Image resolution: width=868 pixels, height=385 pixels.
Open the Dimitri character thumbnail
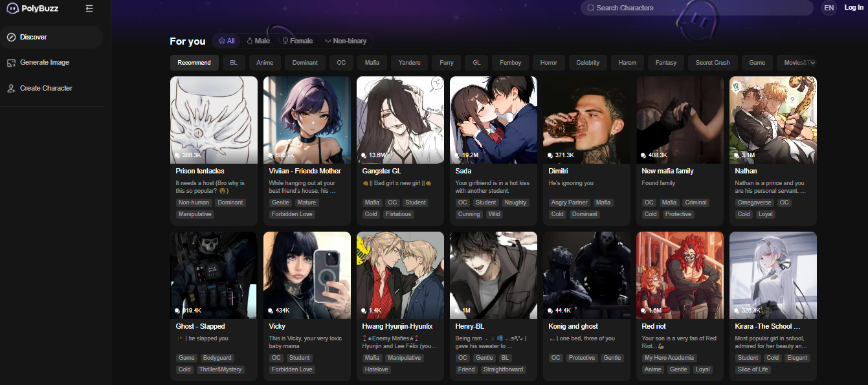tap(586, 120)
